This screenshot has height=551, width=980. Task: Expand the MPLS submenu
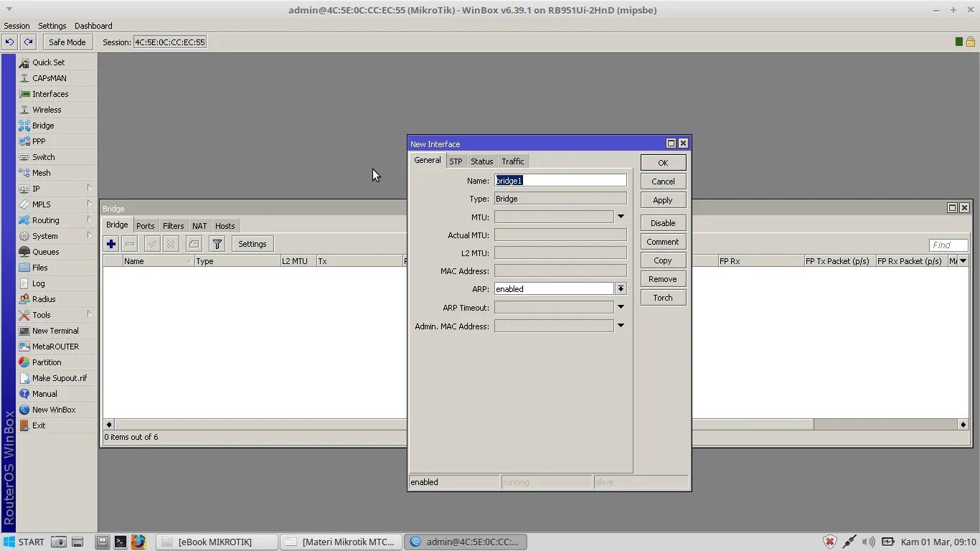89,204
